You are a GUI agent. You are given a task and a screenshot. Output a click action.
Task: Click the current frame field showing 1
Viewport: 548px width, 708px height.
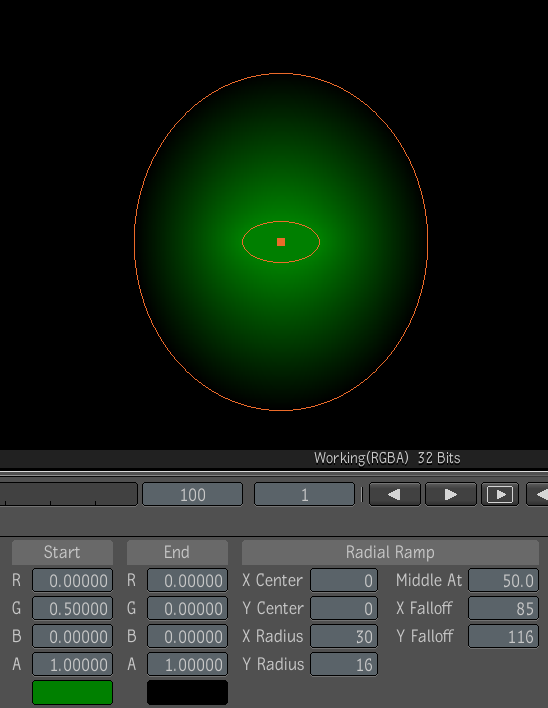pos(304,494)
